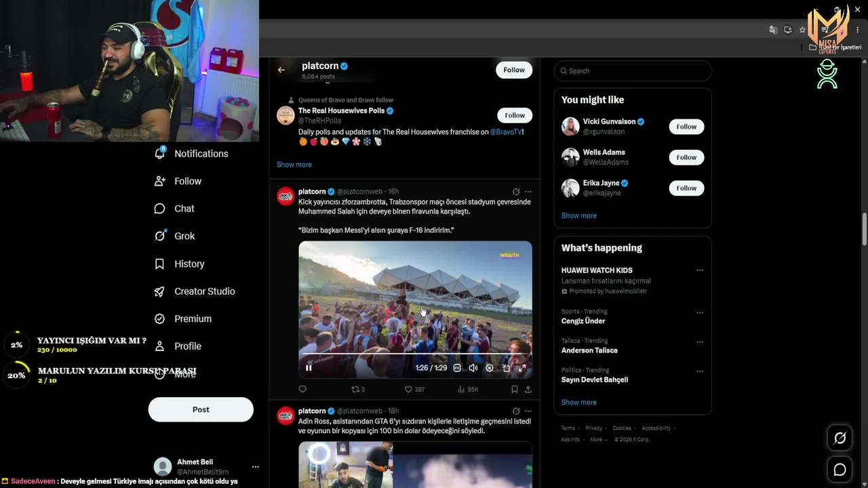The height and width of the screenshot is (488, 868).
Task: Follow Vicki Gunvalson
Action: click(686, 127)
